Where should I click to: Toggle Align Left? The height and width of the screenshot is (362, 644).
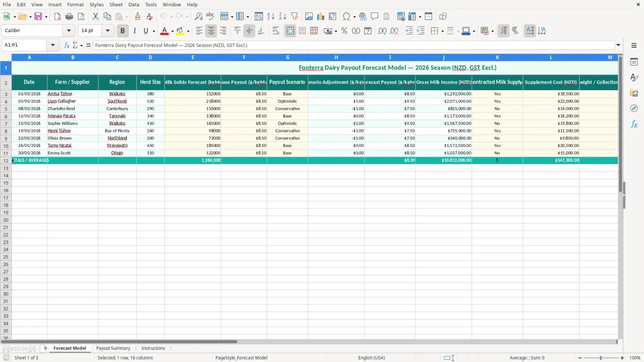click(x=200, y=31)
